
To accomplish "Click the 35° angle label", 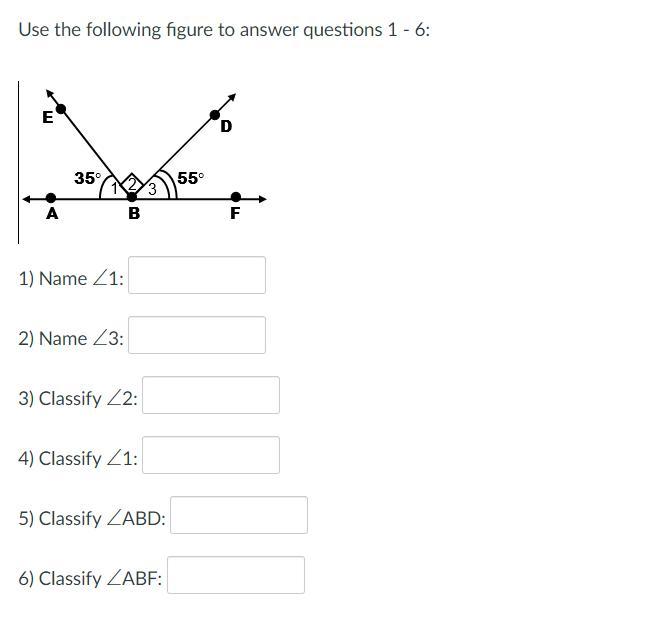I will [87, 178].
